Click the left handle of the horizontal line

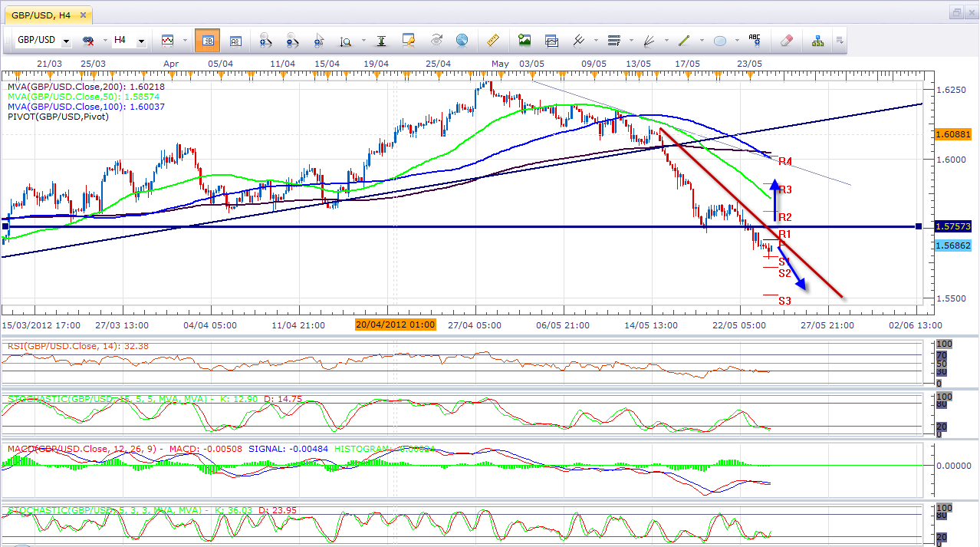click(5, 226)
